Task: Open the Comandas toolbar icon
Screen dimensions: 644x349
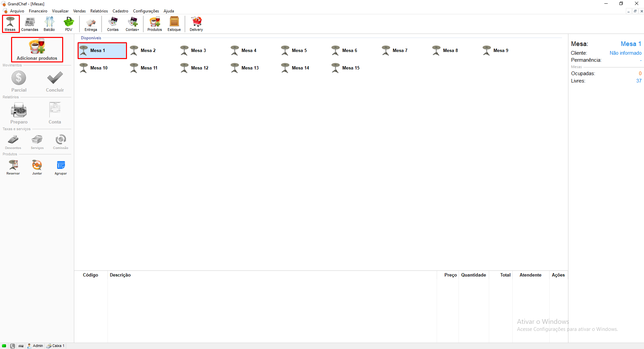Action: click(30, 24)
